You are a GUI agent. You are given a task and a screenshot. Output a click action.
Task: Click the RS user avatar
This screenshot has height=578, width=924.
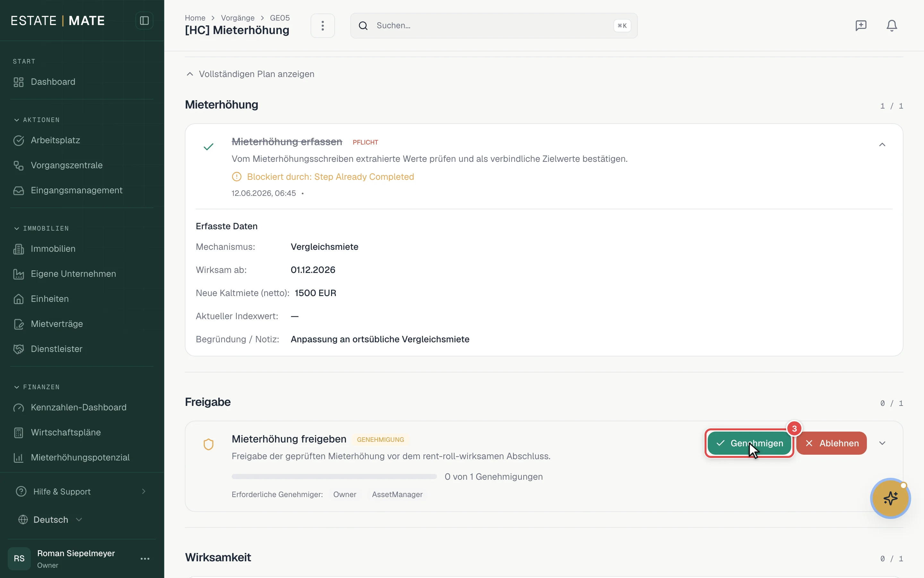click(x=19, y=559)
